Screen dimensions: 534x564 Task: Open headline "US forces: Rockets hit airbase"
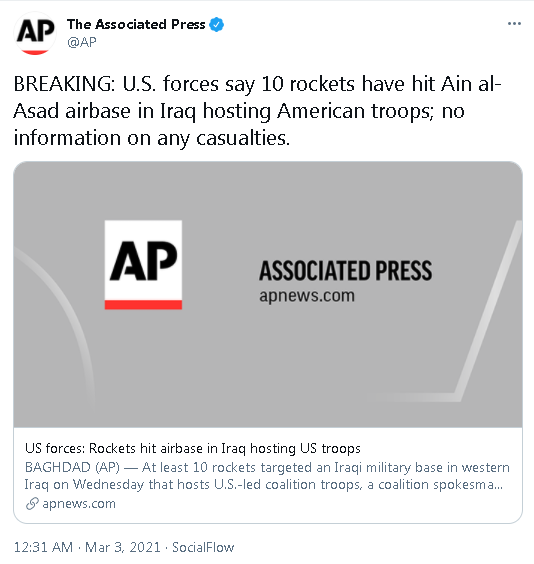[x=193, y=448]
